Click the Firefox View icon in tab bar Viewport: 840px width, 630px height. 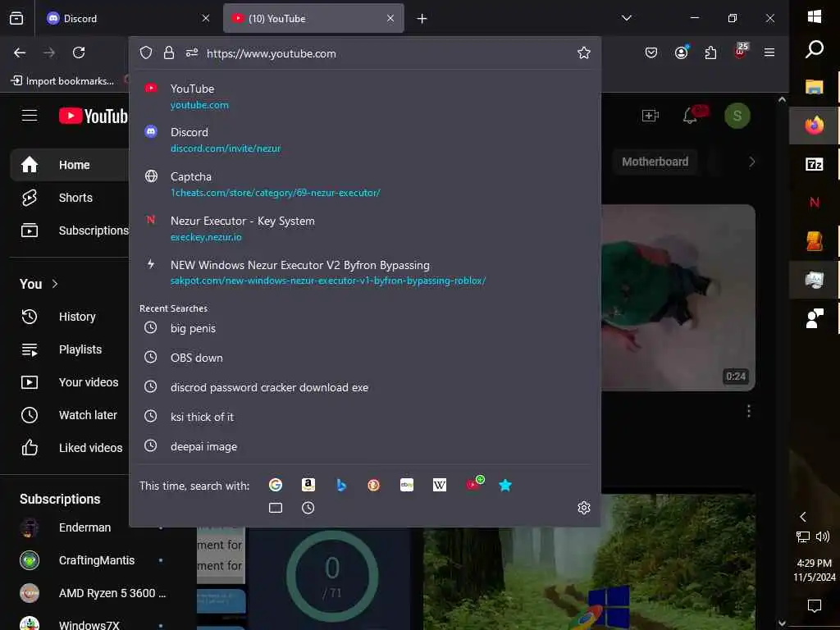[16, 18]
